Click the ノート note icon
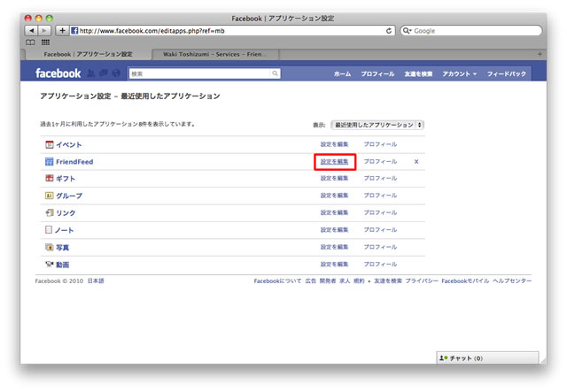 tap(49, 230)
